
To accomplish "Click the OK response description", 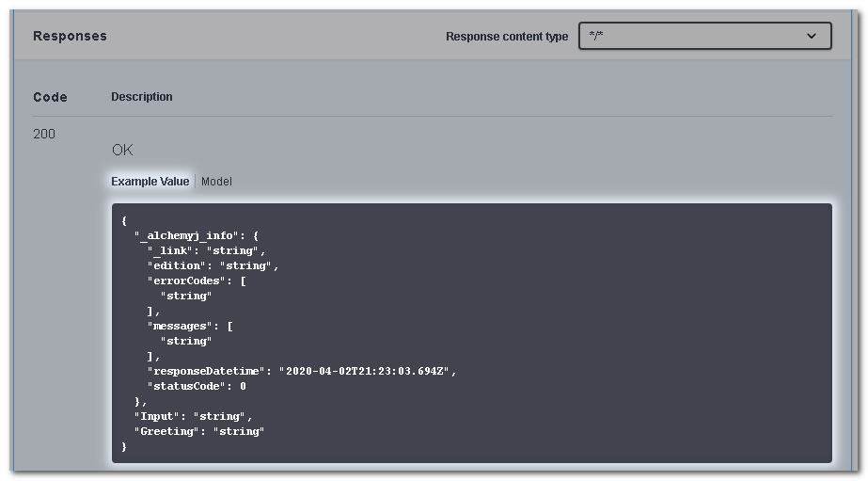I will 122,150.
